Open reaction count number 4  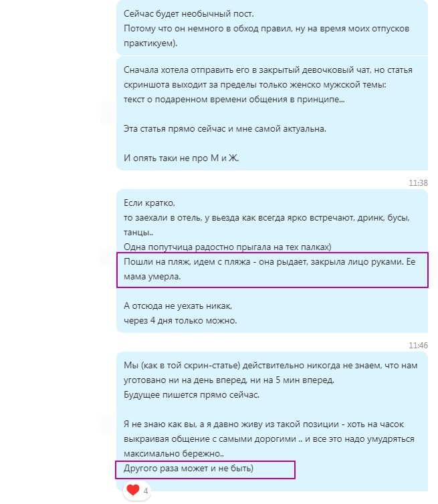coord(146,491)
